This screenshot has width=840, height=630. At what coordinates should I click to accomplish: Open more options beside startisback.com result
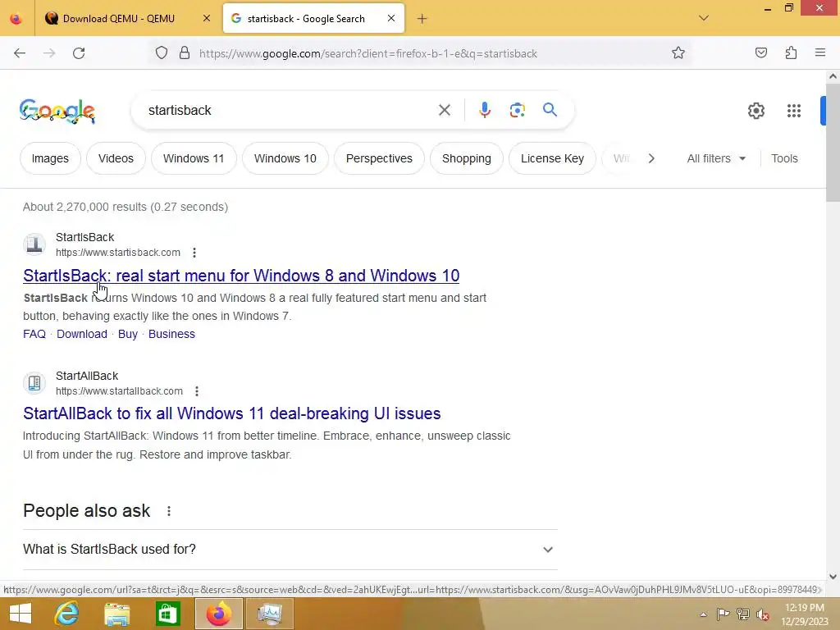194,253
